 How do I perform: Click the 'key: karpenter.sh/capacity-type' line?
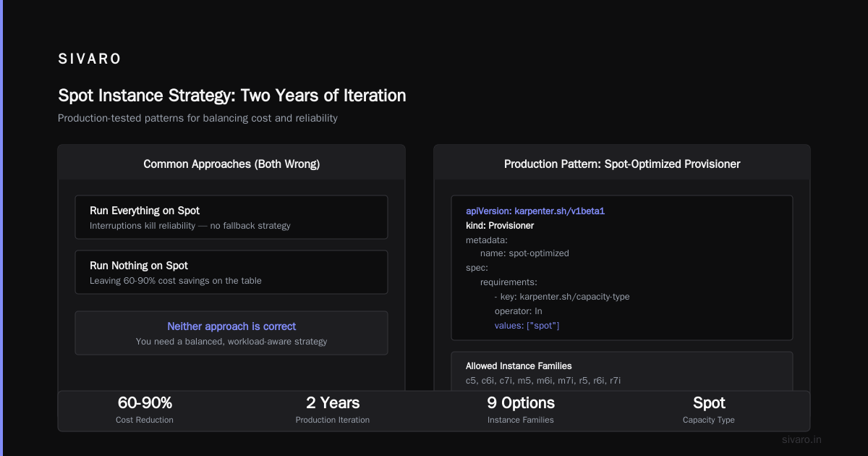pyautogui.click(x=563, y=297)
